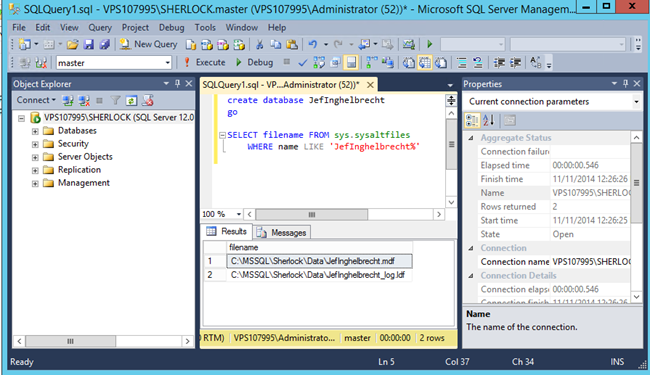
Task: Comment out the selected lines icon
Action: pyautogui.click(x=462, y=63)
